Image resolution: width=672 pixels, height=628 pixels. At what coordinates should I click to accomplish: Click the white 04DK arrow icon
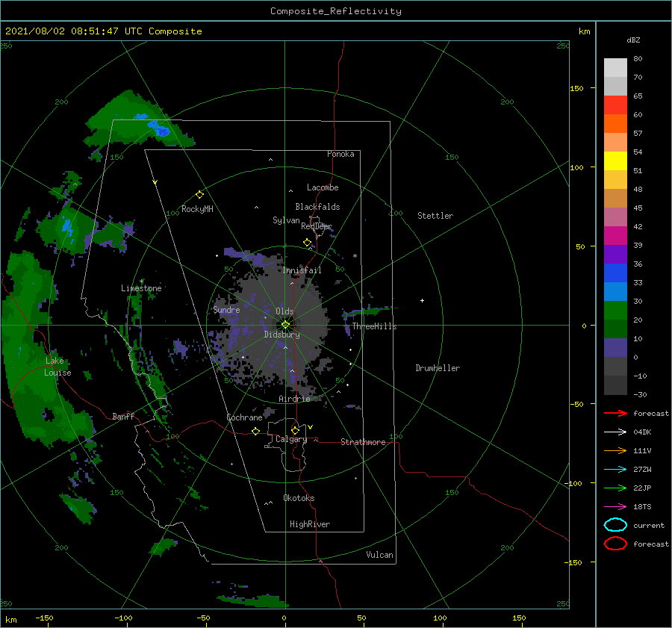click(615, 432)
